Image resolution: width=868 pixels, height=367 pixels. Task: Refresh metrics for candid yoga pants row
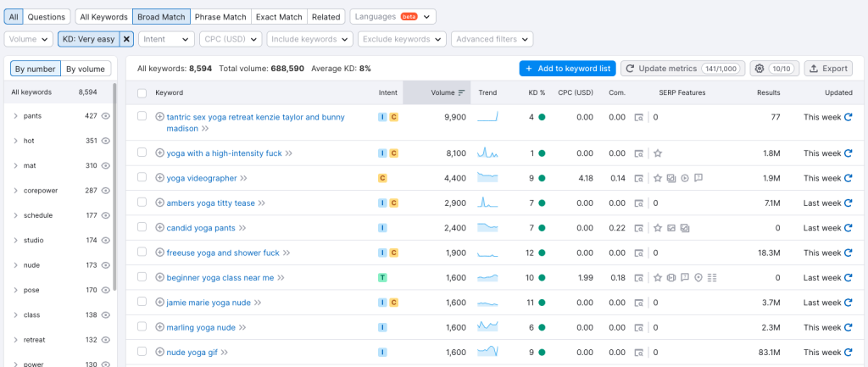tap(848, 228)
